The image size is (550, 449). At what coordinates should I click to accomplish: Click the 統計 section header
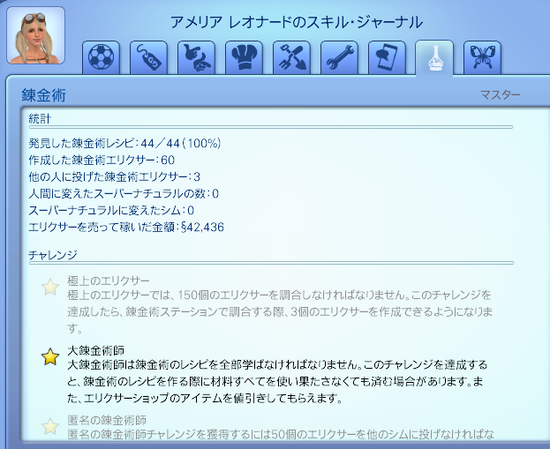click(40, 119)
